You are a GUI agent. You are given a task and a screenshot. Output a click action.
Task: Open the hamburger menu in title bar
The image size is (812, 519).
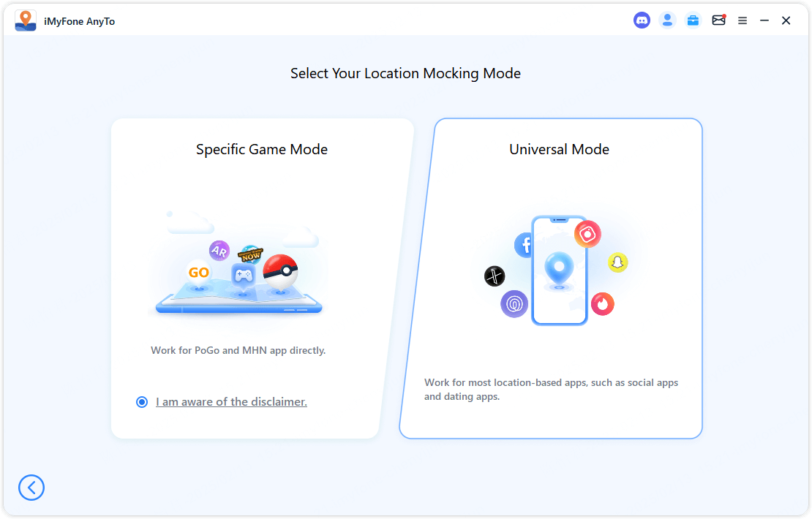point(743,20)
